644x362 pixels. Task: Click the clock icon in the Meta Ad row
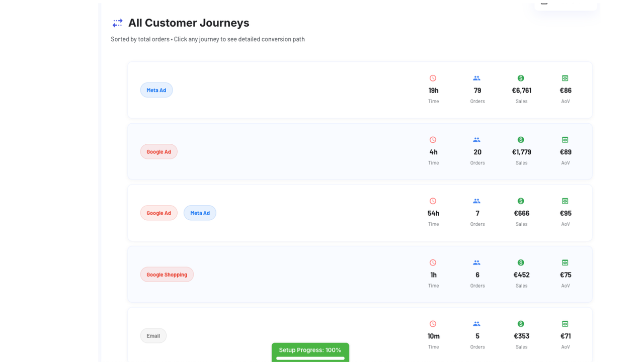pyautogui.click(x=433, y=78)
